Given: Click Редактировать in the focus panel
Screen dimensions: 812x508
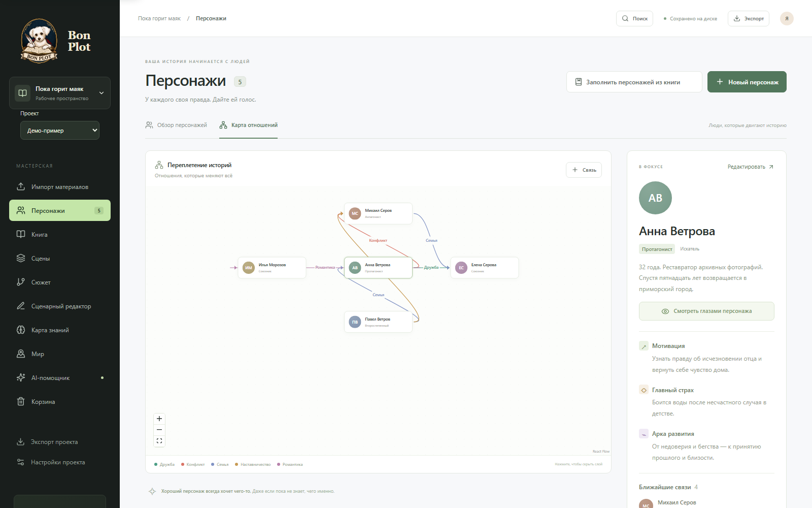Looking at the screenshot, I should coord(750,167).
